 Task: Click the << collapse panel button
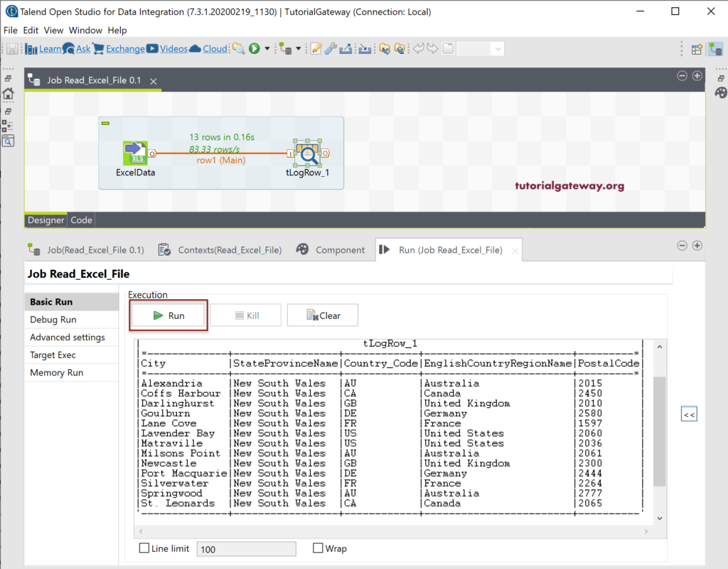pyautogui.click(x=689, y=414)
